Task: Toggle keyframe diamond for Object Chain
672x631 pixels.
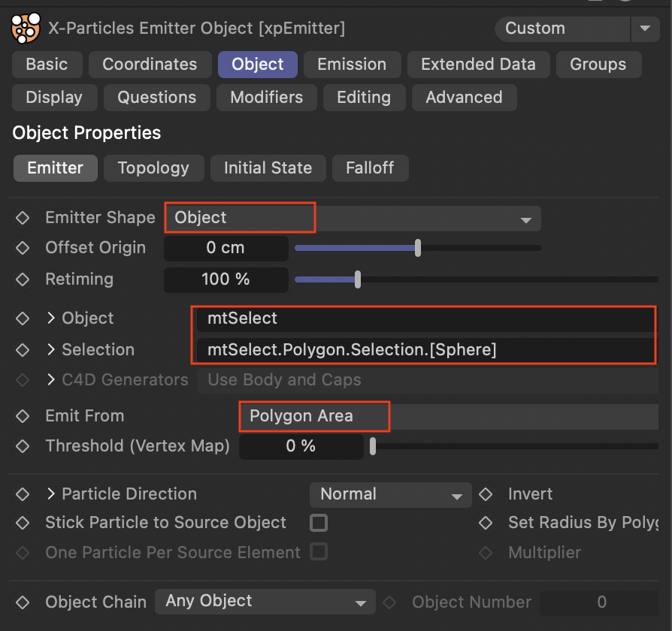Action: tap(23, 602)
